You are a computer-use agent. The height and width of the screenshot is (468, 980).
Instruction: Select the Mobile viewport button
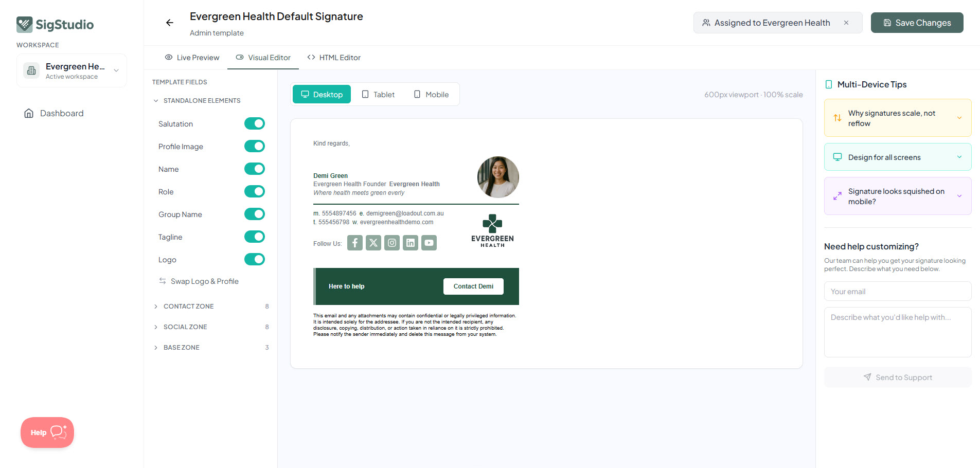coord(431,95)
